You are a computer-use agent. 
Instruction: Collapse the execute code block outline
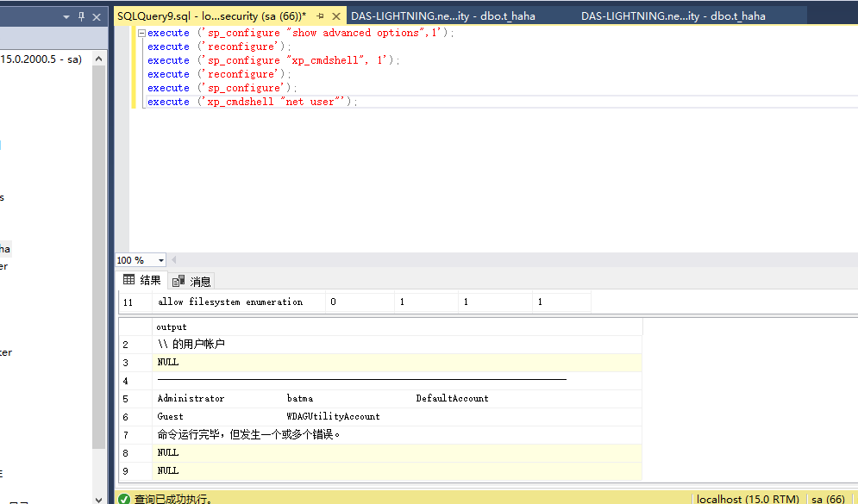click(141, 33)
